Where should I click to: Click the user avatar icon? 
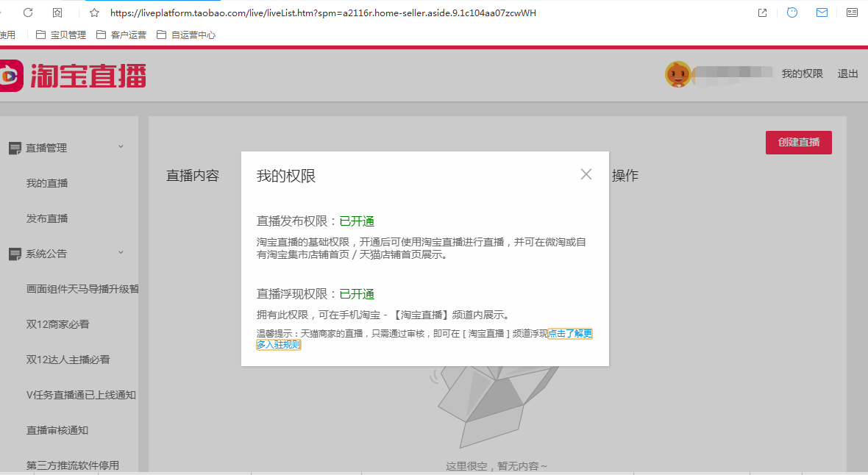pyautogui.click(x=677, y=74)
